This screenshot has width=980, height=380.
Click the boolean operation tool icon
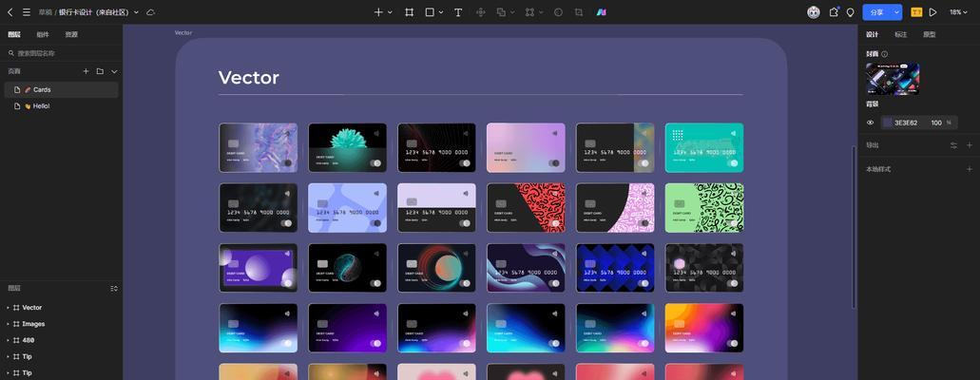click(501, 11)
